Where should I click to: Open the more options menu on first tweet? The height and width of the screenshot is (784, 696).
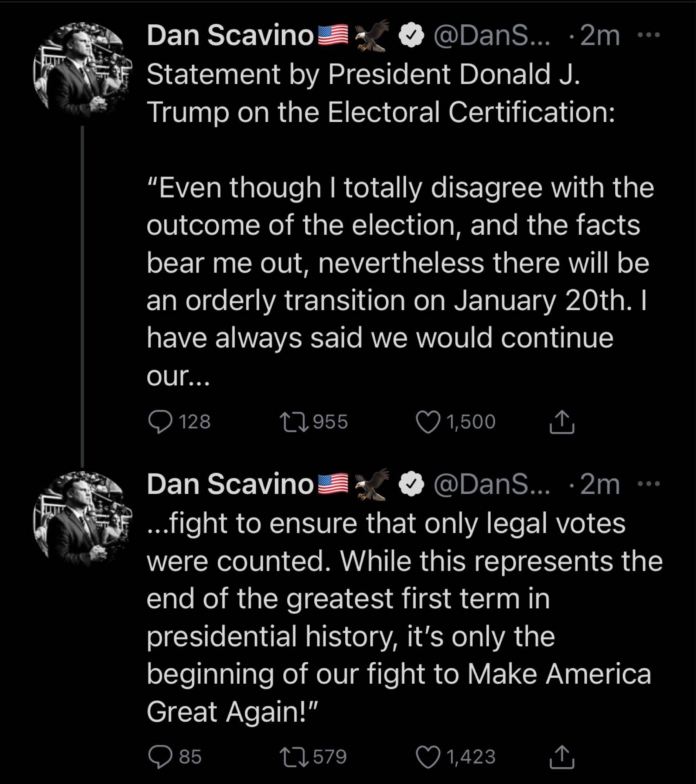(x=650, y=35)
